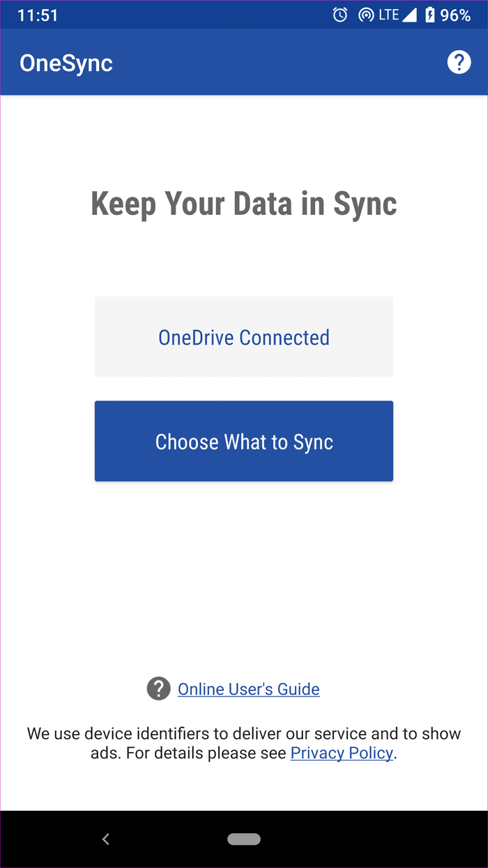Tap the Keep Your Data in Sync heading
Screen dimensions: 488x868
244,204
